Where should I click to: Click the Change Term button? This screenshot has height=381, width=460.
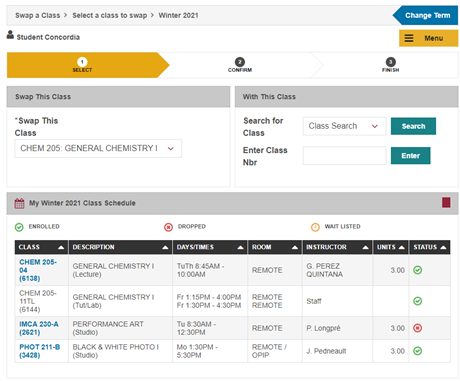tap(426, 15)
